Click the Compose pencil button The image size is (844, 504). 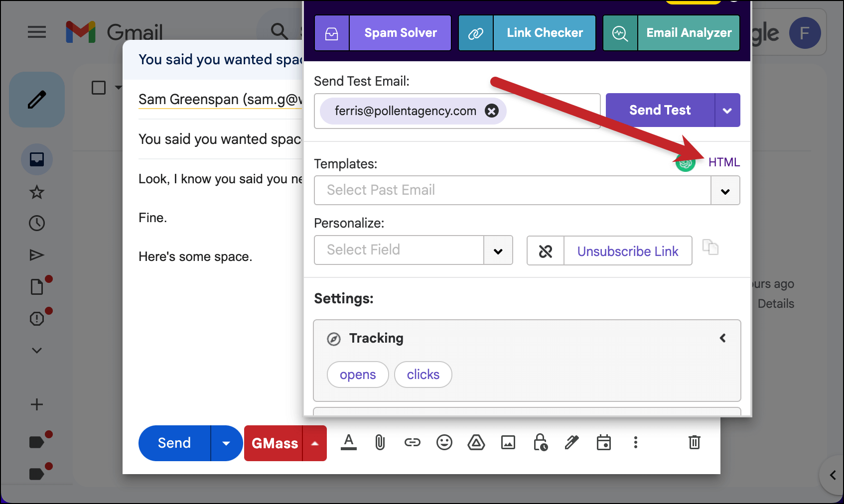point(37,100)
